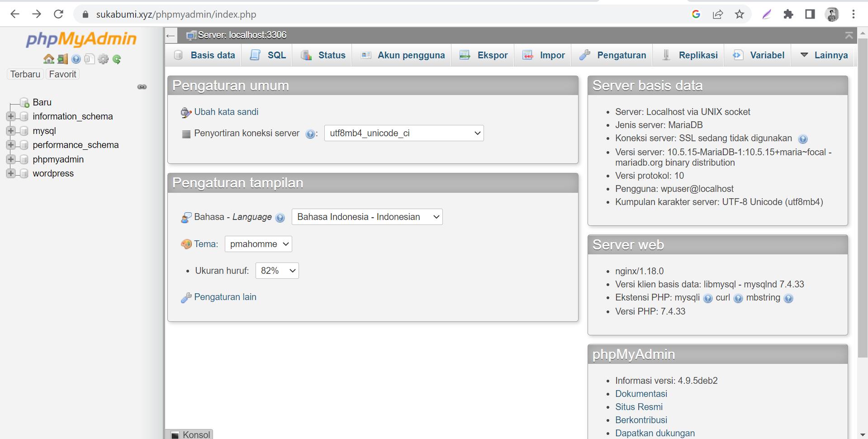Image resolution: width=868 pixels, height=439 pixels.
Task: Expand the mysql database node
Action: point(11,131)
